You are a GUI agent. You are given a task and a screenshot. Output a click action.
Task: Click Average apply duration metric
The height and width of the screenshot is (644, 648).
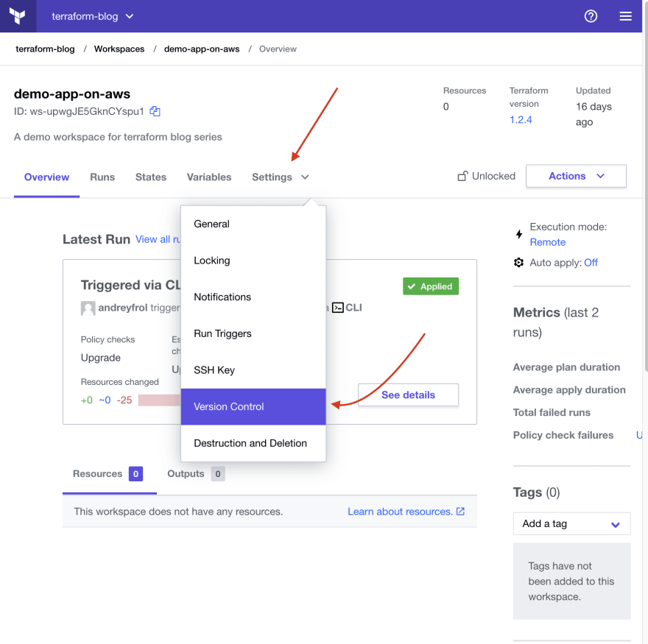click(569, 390)
